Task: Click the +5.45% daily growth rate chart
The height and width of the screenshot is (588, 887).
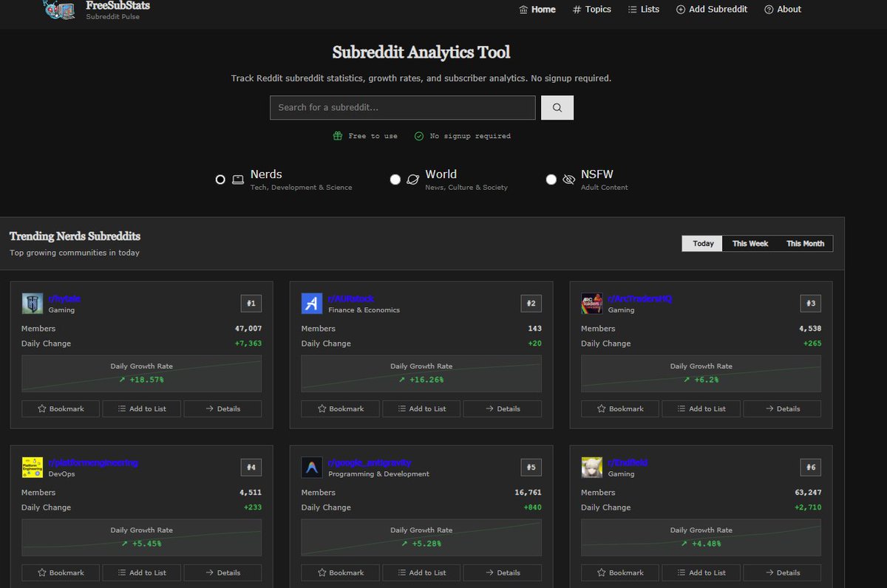Action: pos(141,537)
